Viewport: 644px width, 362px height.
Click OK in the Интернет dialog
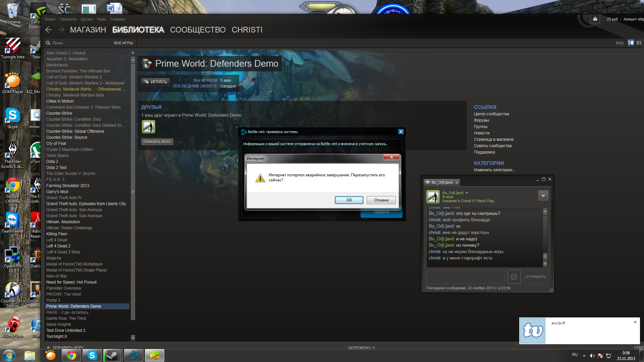[x=349, y=200]
